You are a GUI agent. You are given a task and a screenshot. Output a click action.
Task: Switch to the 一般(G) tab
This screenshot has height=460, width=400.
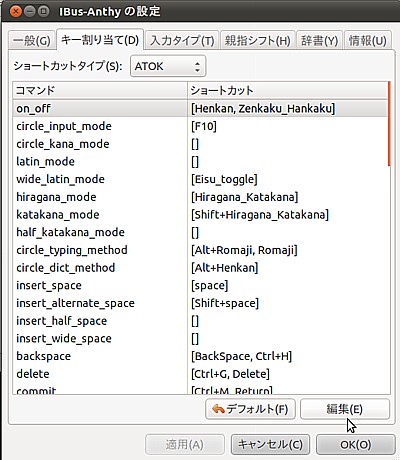31,40
